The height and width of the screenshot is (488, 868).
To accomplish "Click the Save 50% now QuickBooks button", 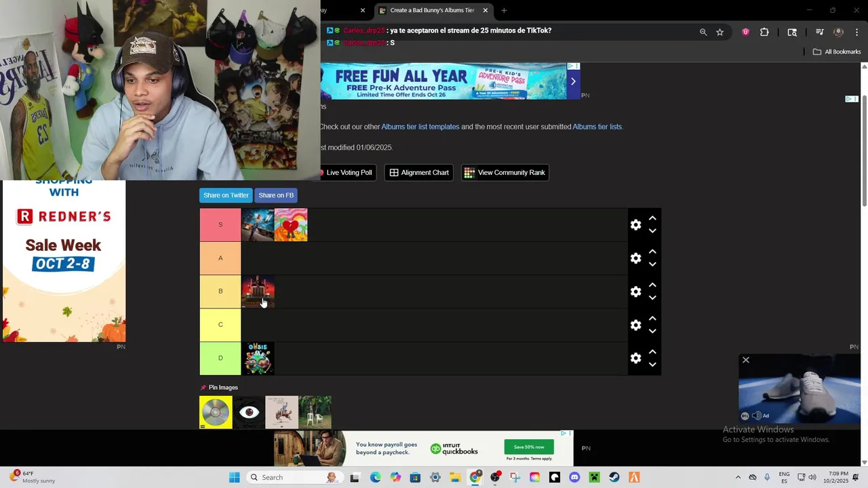I will click(529, 447).
